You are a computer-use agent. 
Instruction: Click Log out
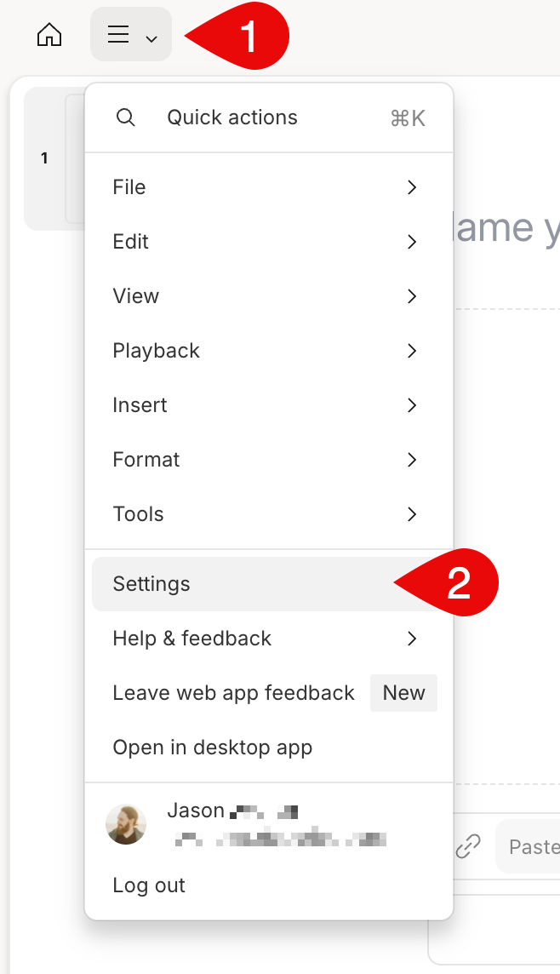point(149,885)
